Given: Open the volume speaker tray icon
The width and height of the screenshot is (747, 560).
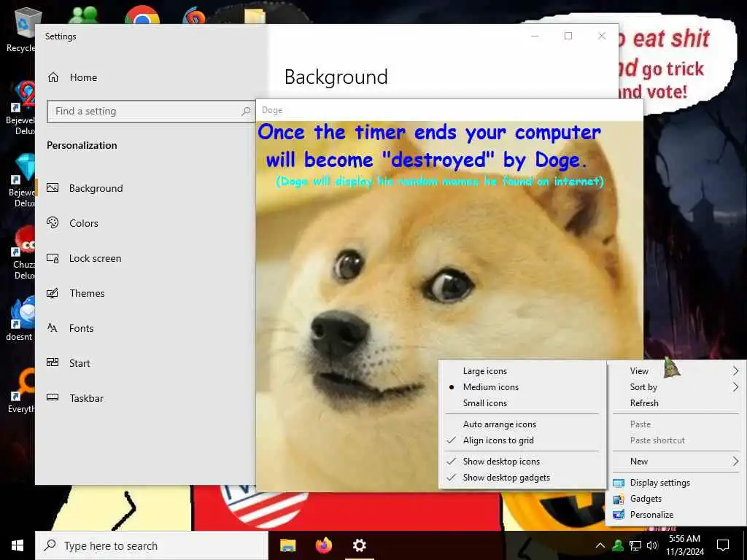Looking at the screenshot, I should pyautogui.click(x=652, y=545).
